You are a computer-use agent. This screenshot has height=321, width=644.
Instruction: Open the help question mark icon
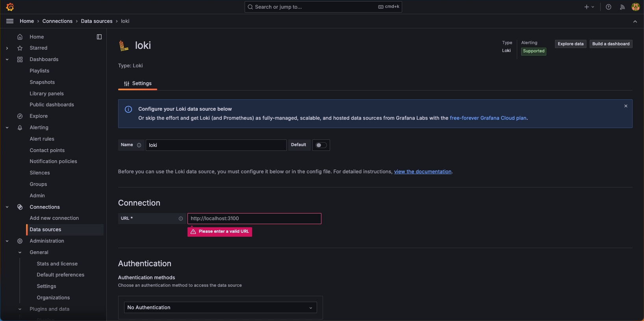coord(609,7)
